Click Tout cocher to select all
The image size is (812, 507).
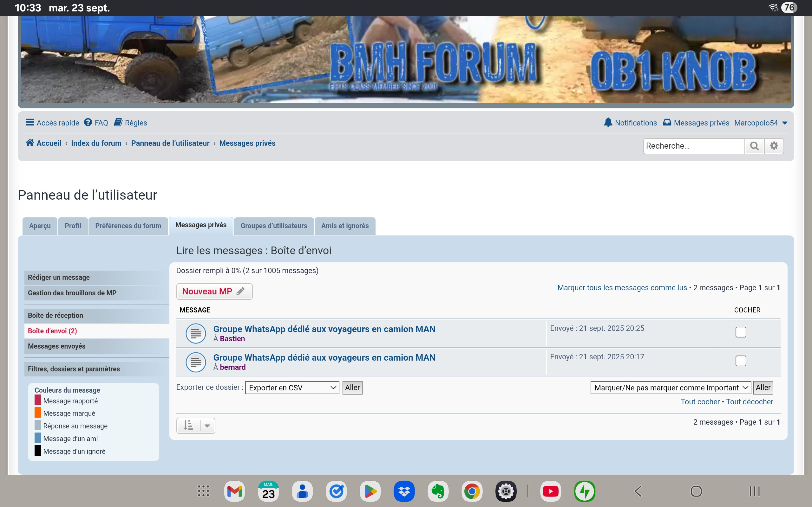(700, 402)
